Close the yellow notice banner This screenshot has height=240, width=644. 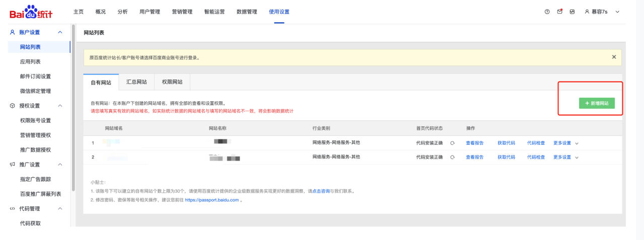[614, 57]
